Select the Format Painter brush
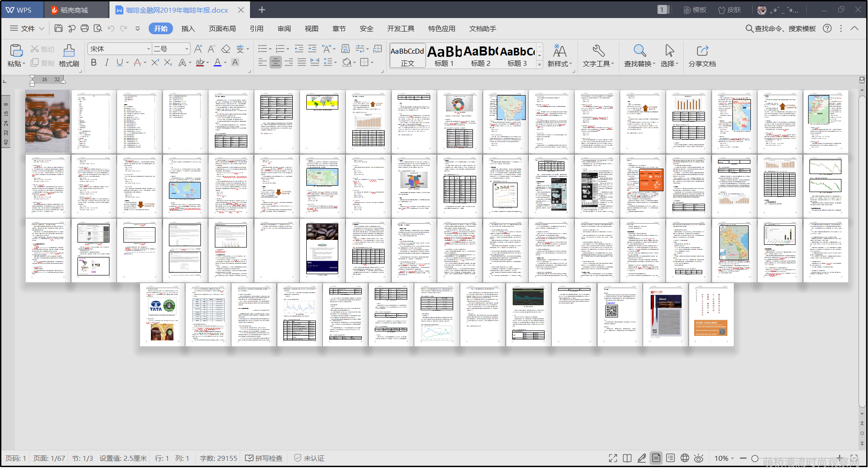The width and height of the screenshot is (868, 468). click(x=69, y=50)
